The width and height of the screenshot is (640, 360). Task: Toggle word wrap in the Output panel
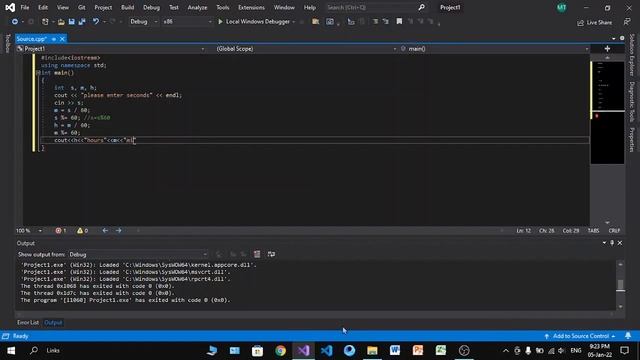pyautogui.click(x=271, y=254)
